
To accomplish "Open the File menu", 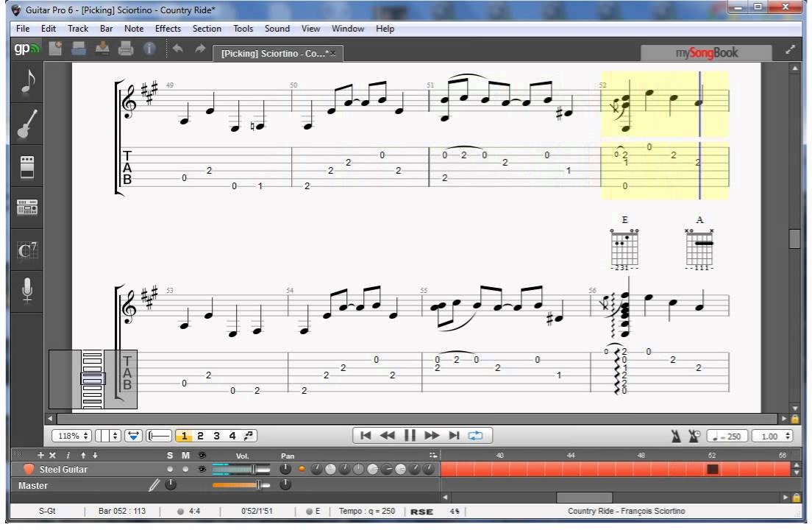I will tap(23, 29).
